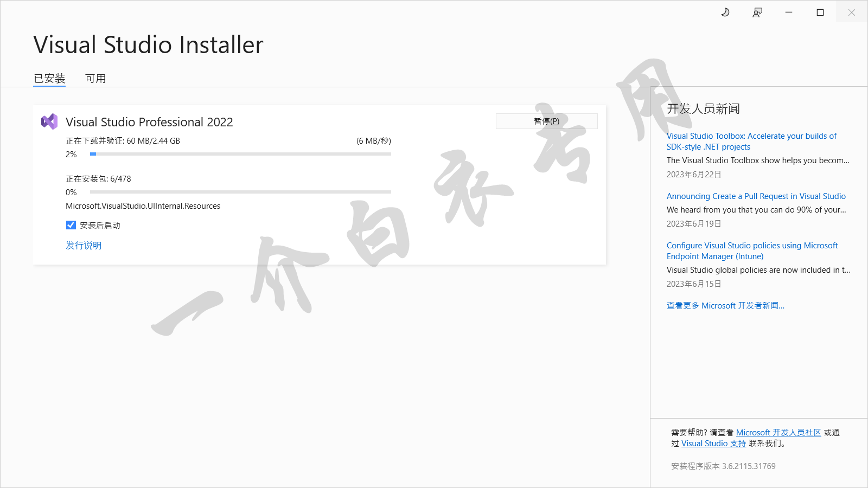868x488 pixels.
Task: Click We heard from you summary text
Action: [756, 210]
